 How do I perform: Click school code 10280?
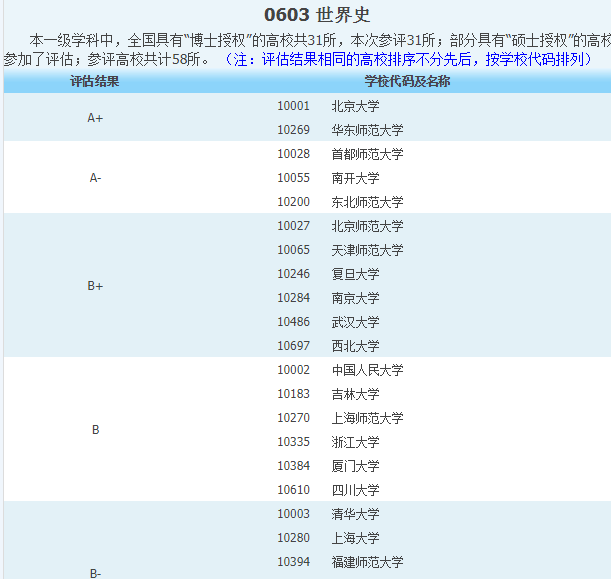point(293,538)
